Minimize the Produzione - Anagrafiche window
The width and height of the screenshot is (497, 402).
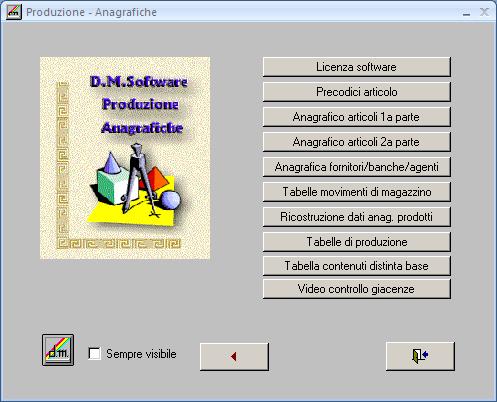tap(467, 13)
